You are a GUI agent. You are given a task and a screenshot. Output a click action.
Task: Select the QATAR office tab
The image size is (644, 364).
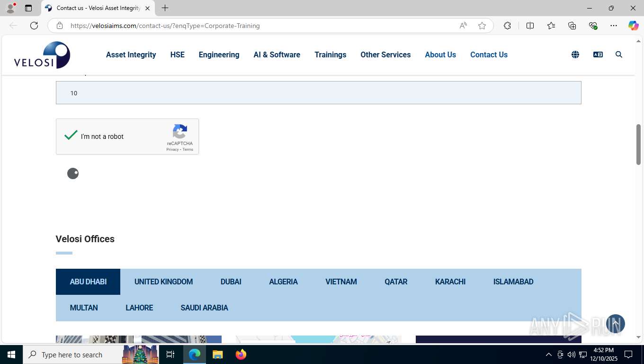396,282
